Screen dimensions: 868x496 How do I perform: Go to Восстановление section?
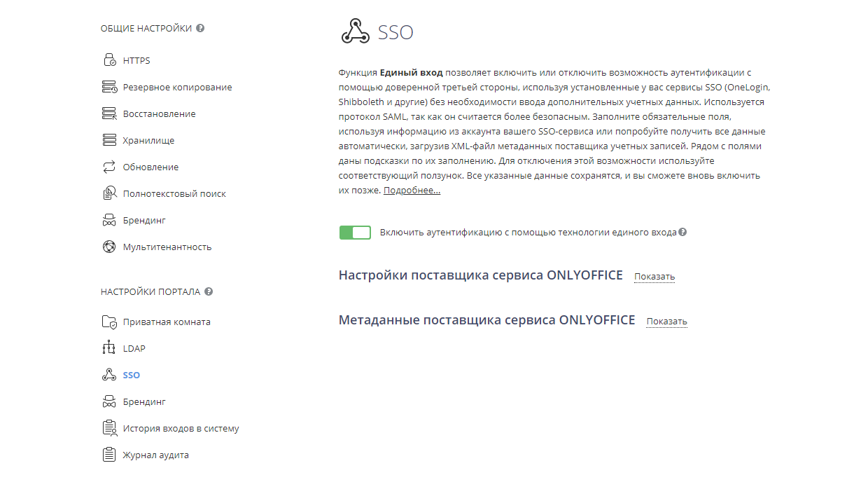pyautogui.click(x=160, y=113)
